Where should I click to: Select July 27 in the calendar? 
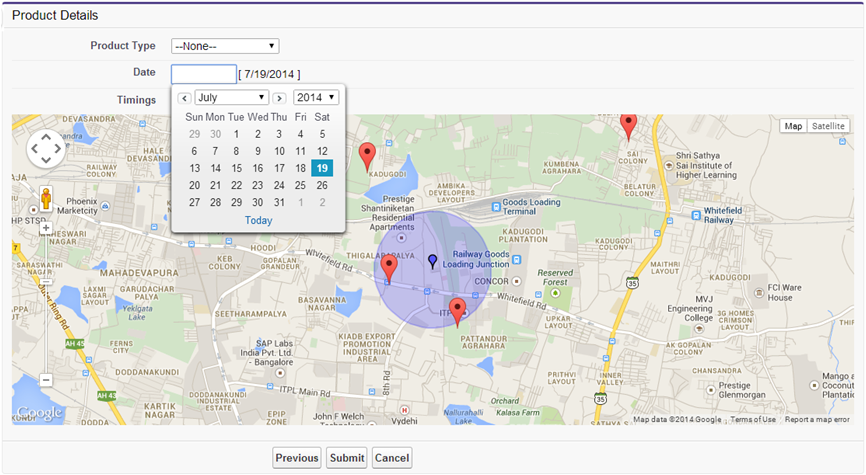[194, 203]
